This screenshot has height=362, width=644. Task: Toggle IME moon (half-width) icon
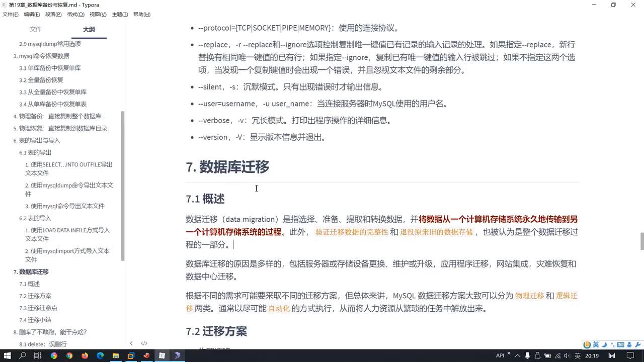(x=604, y=344)
